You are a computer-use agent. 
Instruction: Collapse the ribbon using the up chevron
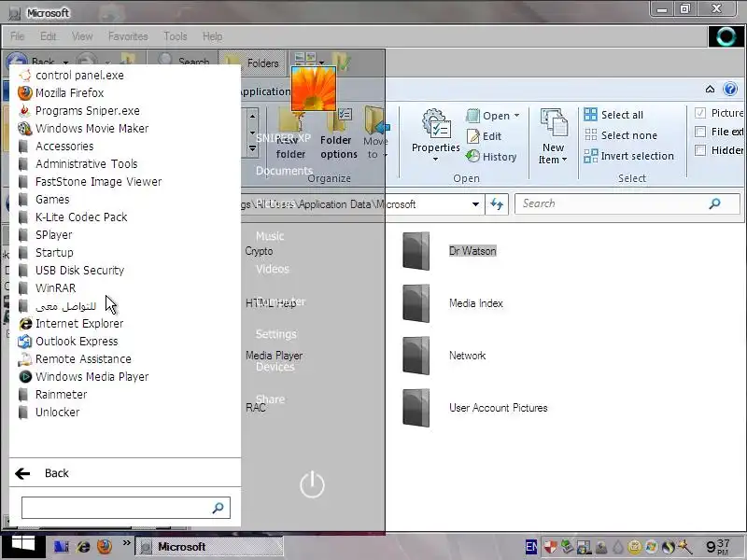(710, 89)
